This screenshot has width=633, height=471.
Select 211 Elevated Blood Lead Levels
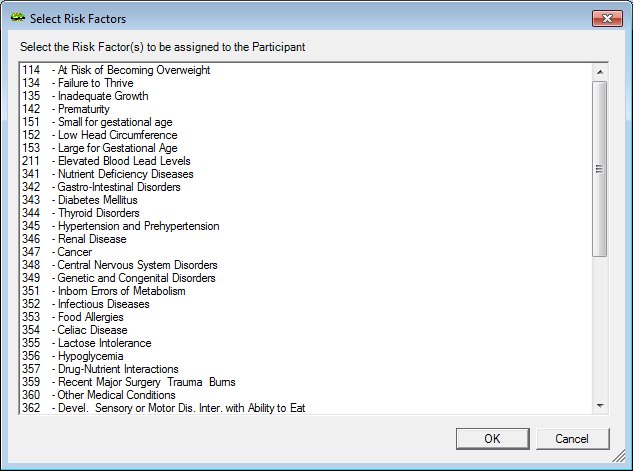click(306, 161)
